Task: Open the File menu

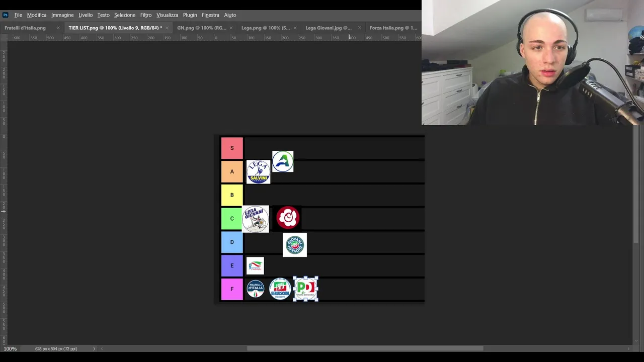Action: tap(18, 15)
